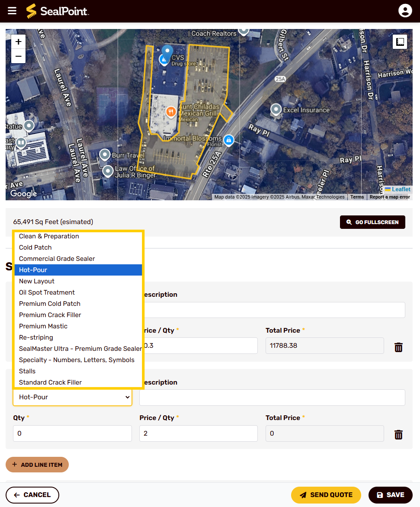This screenshot has width=420, height=507.
Task: Select Re-striping option
Action: point(78,337)
